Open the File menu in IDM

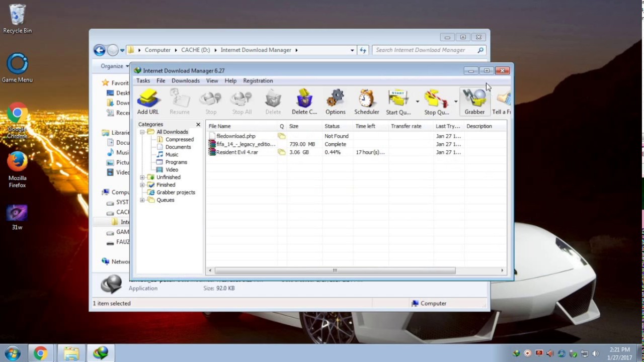160,80
